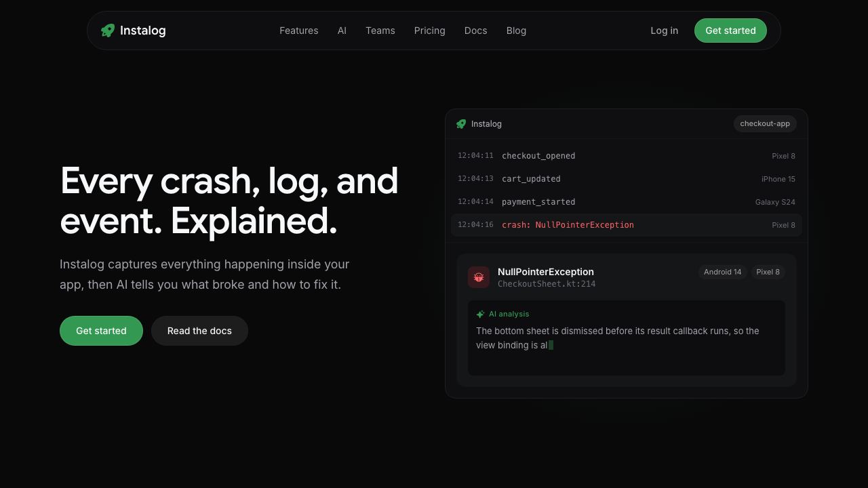Screen dimensions: 868x488
Task: Click the "Instalog captures everything" subheading text
Action: (205, 274)
